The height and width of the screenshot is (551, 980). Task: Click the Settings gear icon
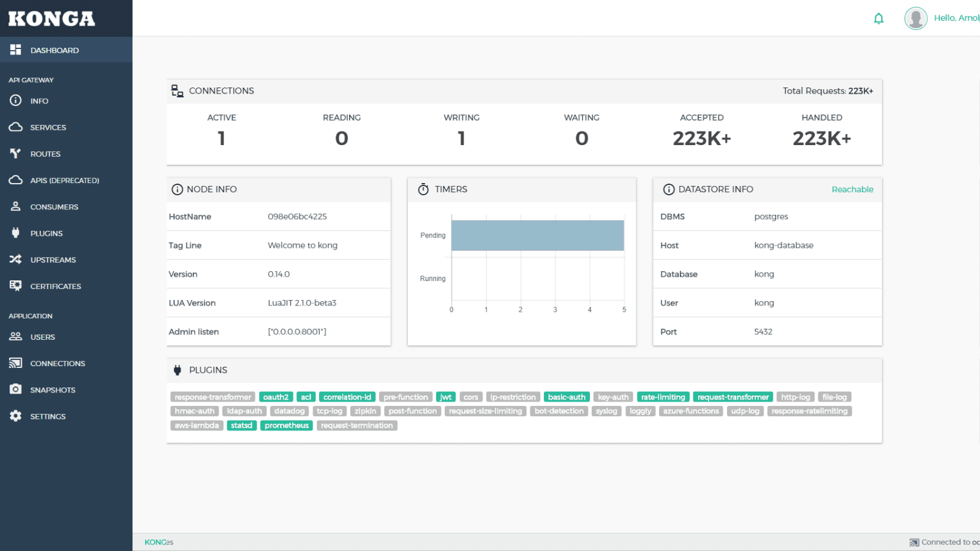(15, 416)
